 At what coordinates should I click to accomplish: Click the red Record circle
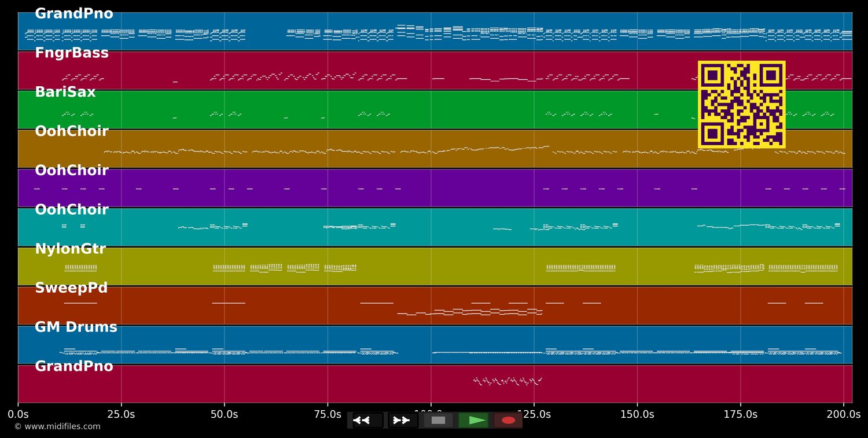[507, 420]
